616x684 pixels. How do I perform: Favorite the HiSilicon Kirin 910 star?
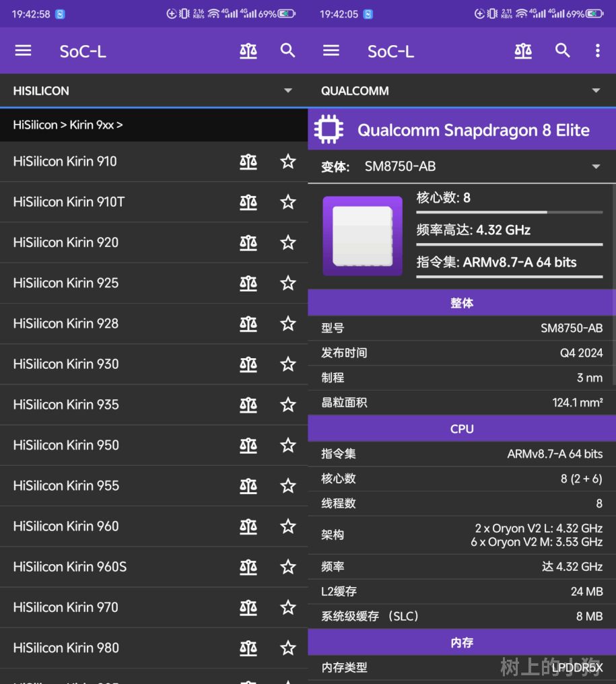[x=288, y=162]
